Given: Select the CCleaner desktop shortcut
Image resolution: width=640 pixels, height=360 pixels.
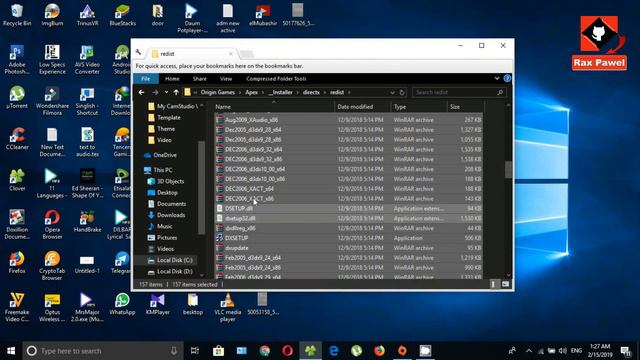Looking at the screenshot, I should tap(17, 139).
